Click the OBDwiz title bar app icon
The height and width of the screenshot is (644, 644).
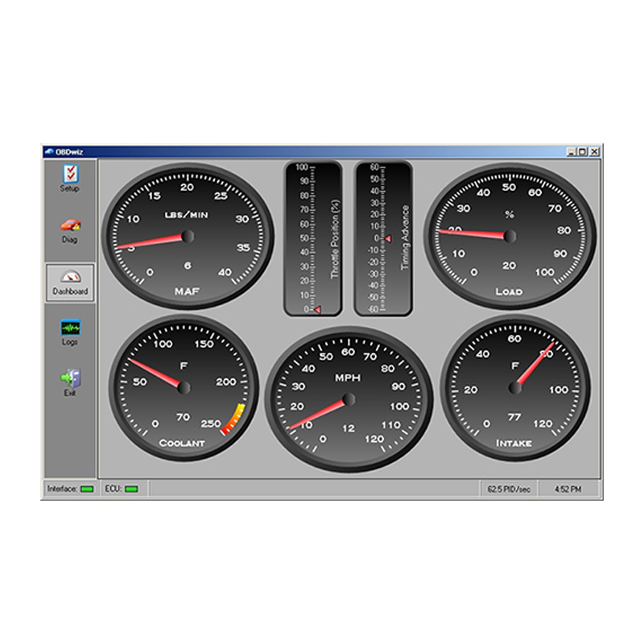coord(49,151)
